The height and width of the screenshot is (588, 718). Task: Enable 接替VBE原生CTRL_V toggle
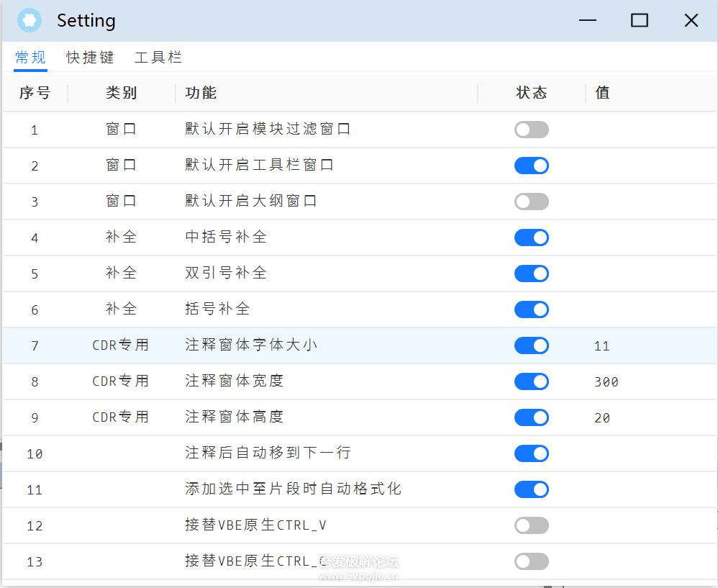[531, 525]
